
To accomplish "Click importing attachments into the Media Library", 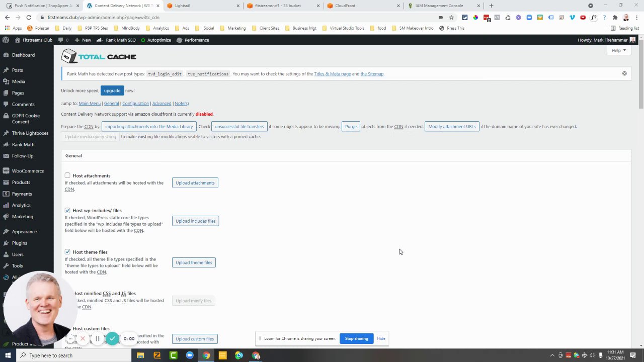I will (149, 127).
